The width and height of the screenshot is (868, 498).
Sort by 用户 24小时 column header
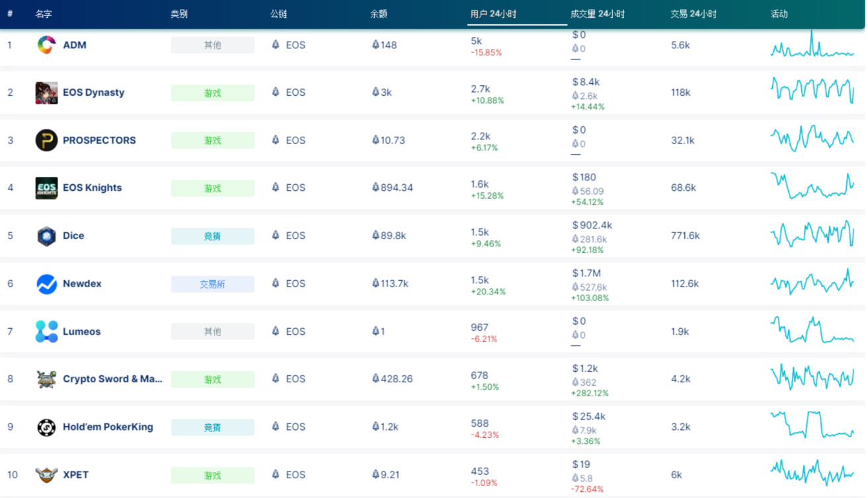point(493,14)
